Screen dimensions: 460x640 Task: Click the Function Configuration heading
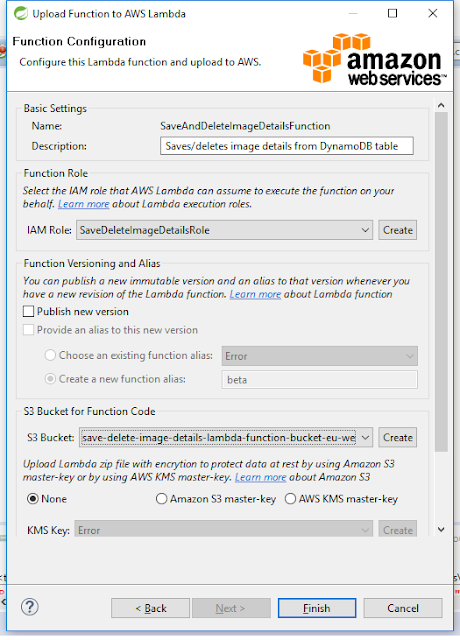[79, 42]
